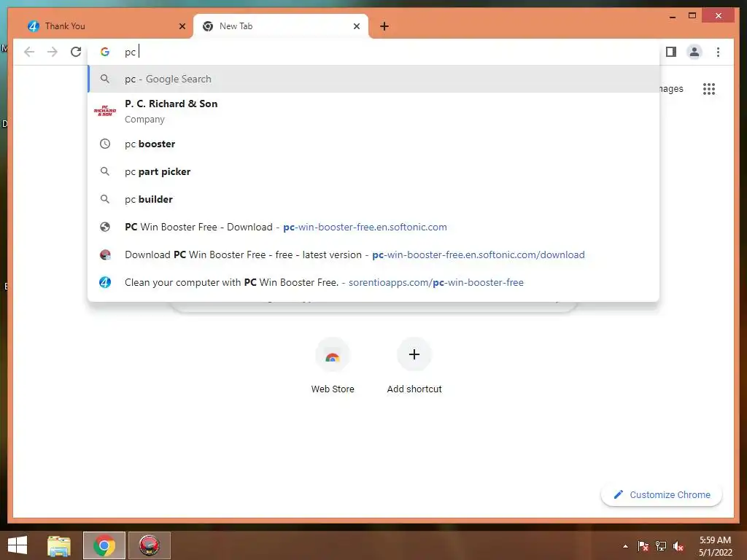Open the Web Store shortcut
This screenshot has height=560, width=747.
(333, 366)
